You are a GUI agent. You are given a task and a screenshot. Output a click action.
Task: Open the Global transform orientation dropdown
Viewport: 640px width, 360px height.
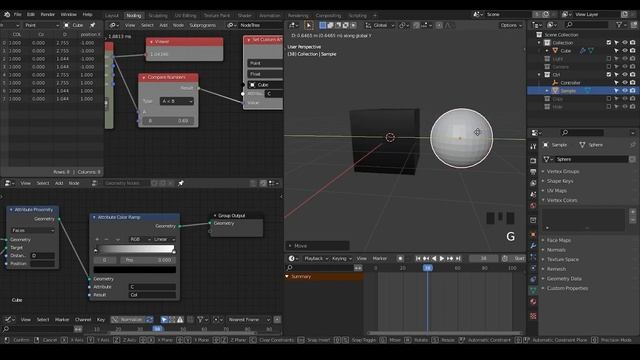click(x=380, y=25)
